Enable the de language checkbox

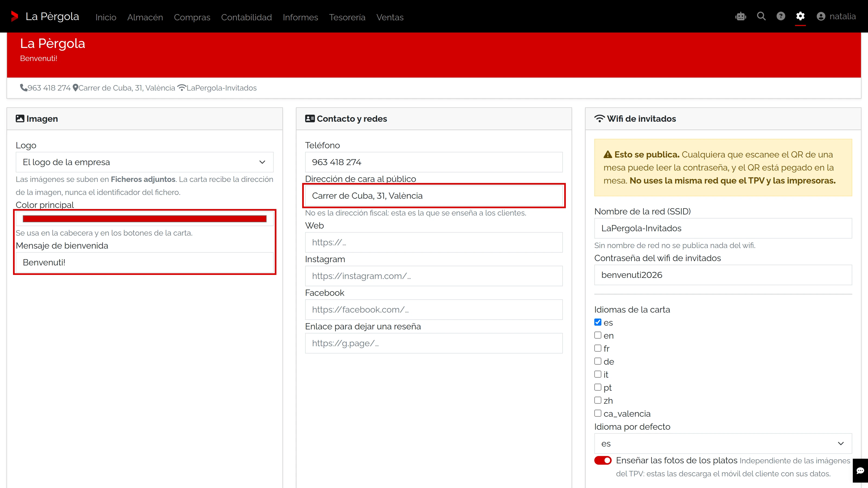point(598,361)
